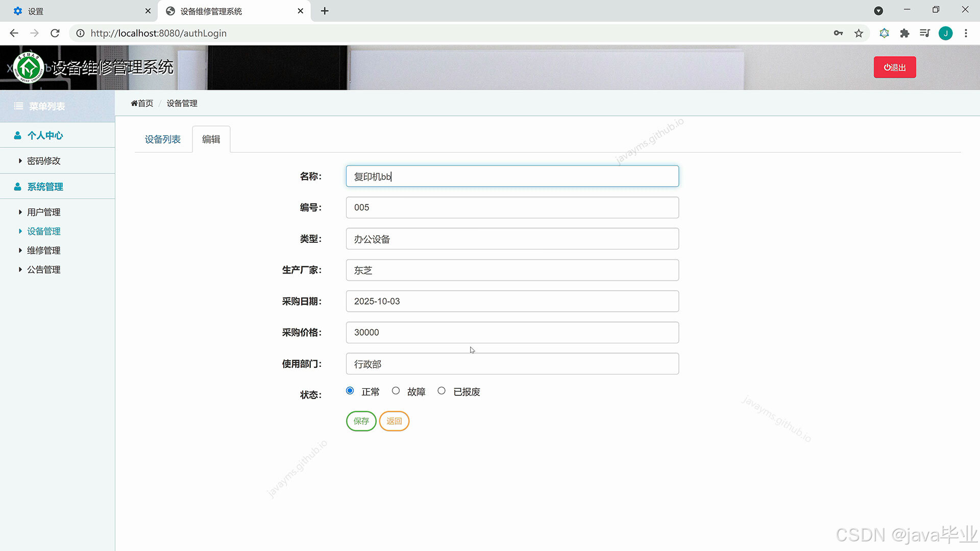Click the 保存 save button
Image resolution: width=980 pixels, height=551 pixels.
coord(361,421)
